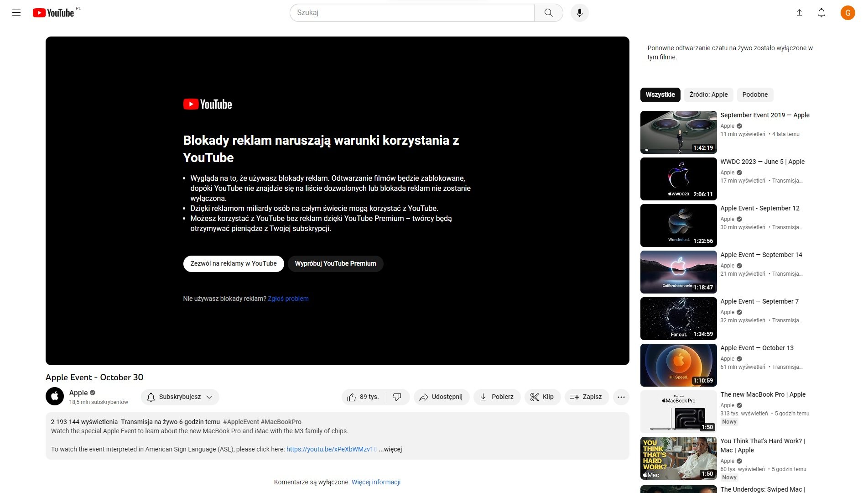Save to playlist with Zapisz

pos(586,397)
